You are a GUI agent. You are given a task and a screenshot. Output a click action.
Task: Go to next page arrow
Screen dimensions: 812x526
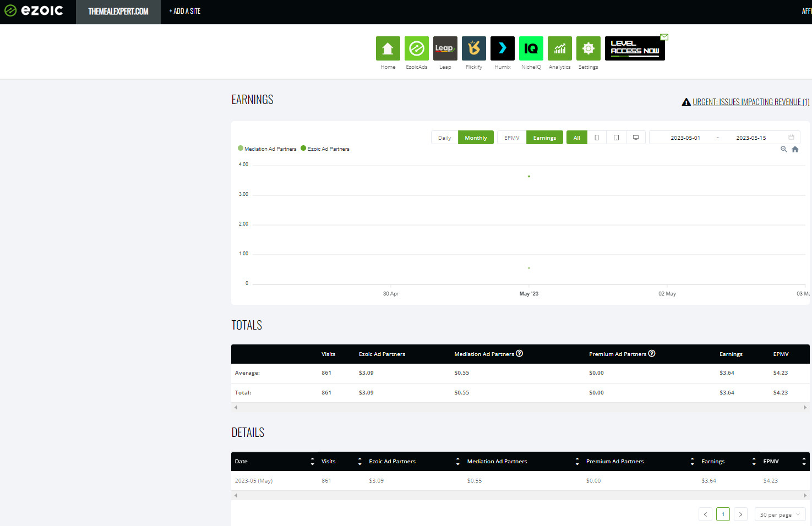tap(740, 514)
